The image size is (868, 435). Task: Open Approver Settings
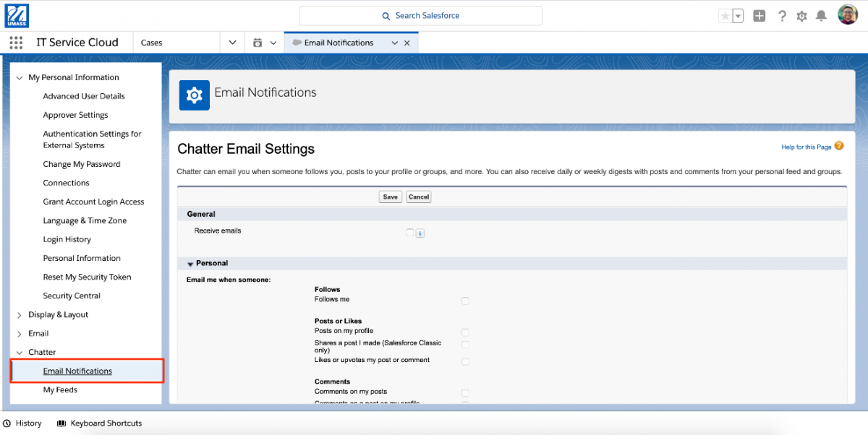(x=75, y=115)
